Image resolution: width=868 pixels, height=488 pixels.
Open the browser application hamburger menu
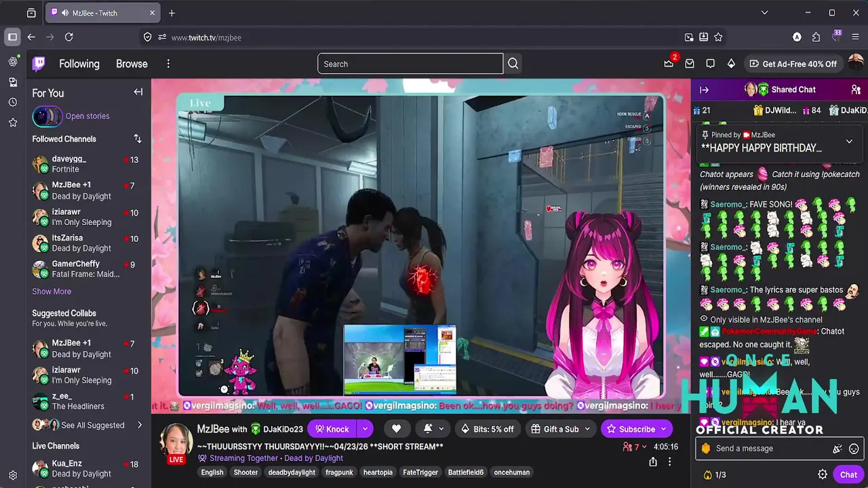pyautogui.click(x=855, y=37)
